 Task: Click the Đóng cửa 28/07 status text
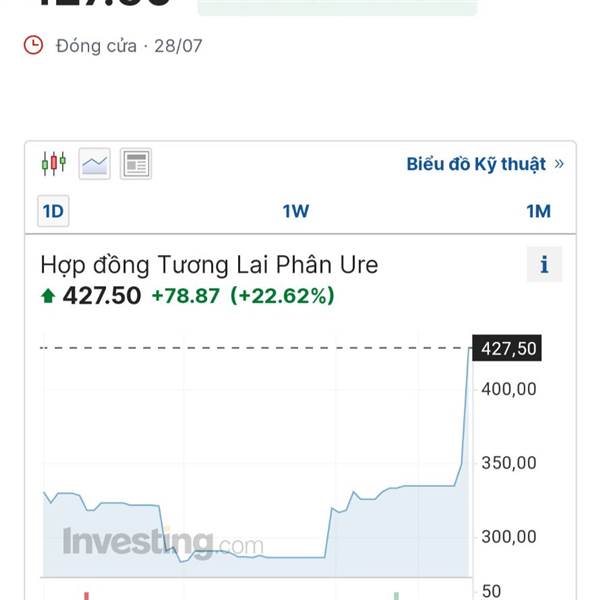[129, 46]
